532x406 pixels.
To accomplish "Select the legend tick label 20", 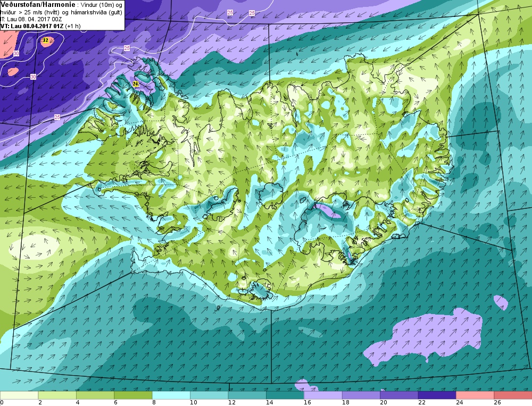I will 384,402.
